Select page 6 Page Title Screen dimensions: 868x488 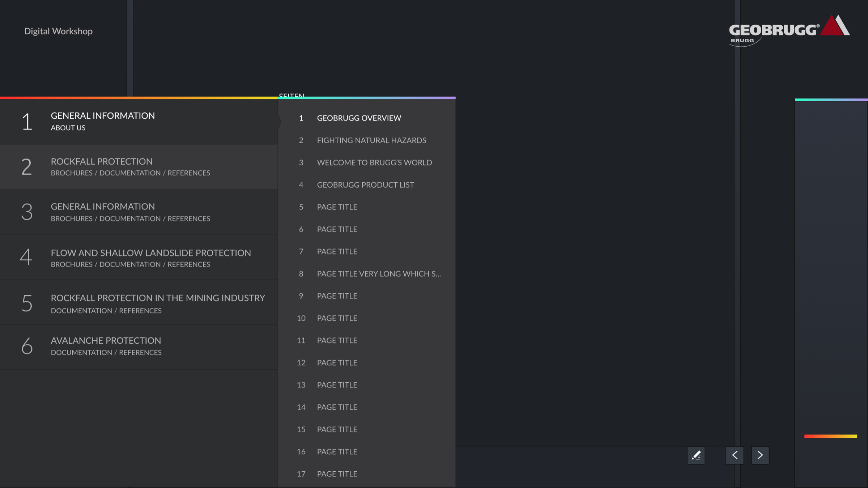[366, 229]
